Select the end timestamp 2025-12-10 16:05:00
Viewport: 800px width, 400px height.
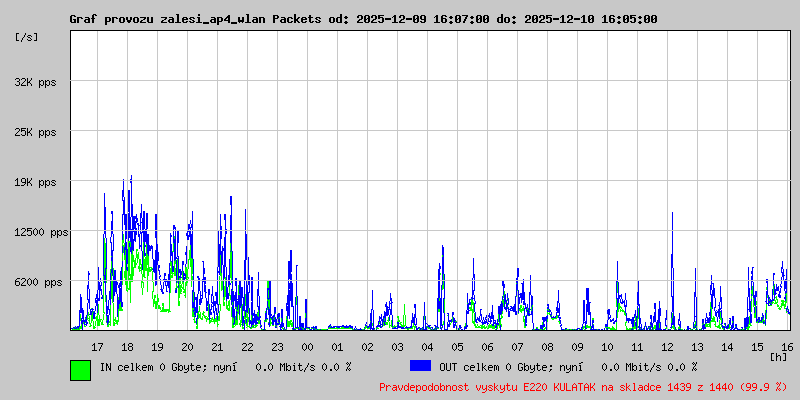[x=591, y=19]
